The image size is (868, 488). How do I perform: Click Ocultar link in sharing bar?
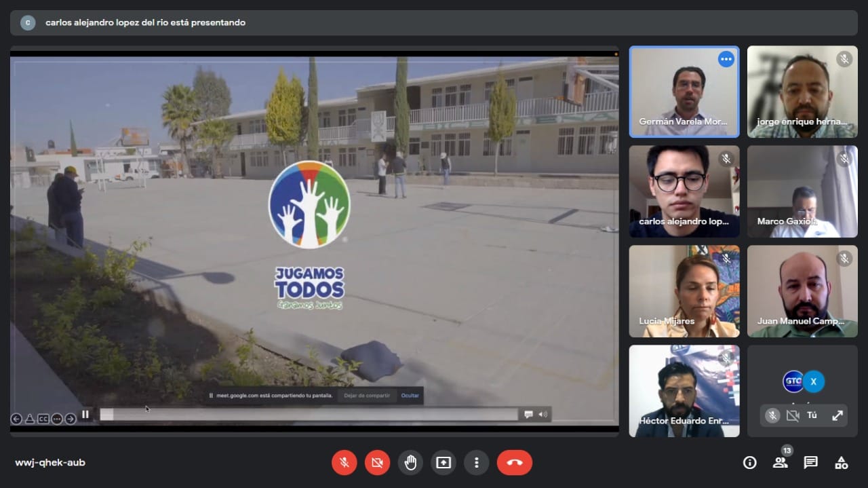pos(410,396)
